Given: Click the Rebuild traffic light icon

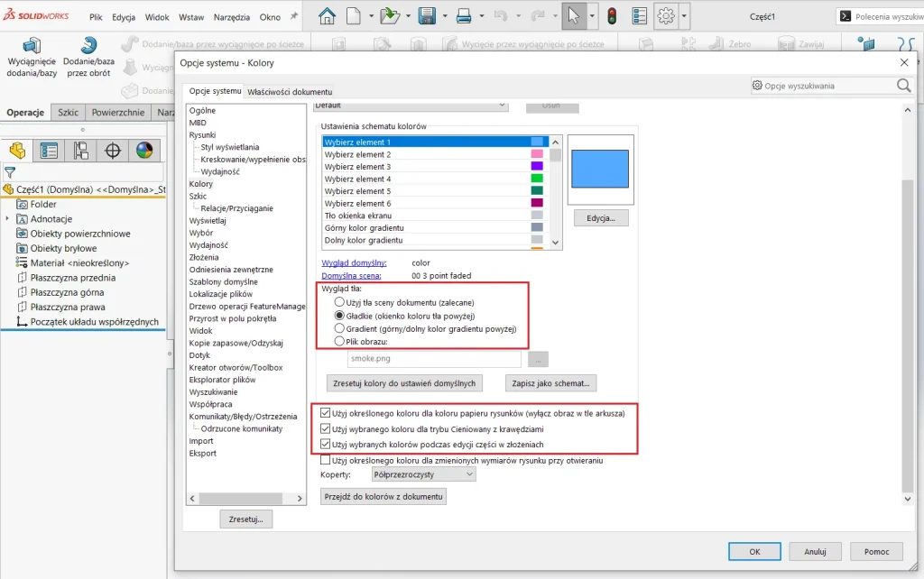Looking at the screenshot, I should [613, 16].
